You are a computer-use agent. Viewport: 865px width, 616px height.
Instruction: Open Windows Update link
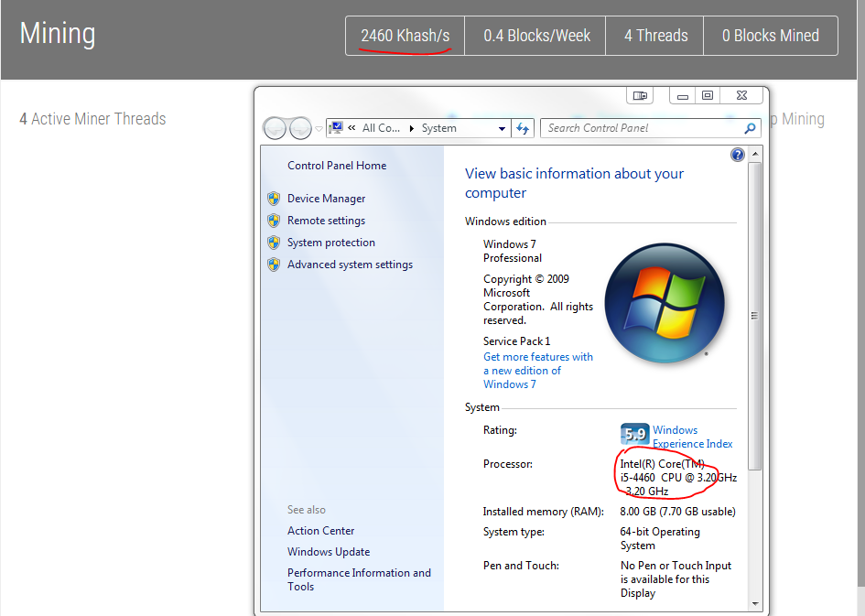329,552
